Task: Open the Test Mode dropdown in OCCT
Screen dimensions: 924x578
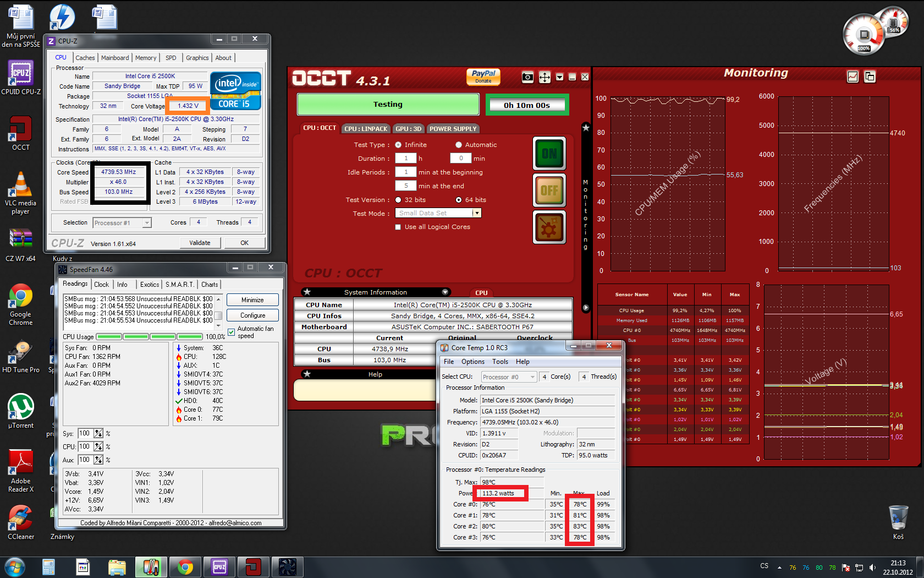Action: [x=477, y=213]
